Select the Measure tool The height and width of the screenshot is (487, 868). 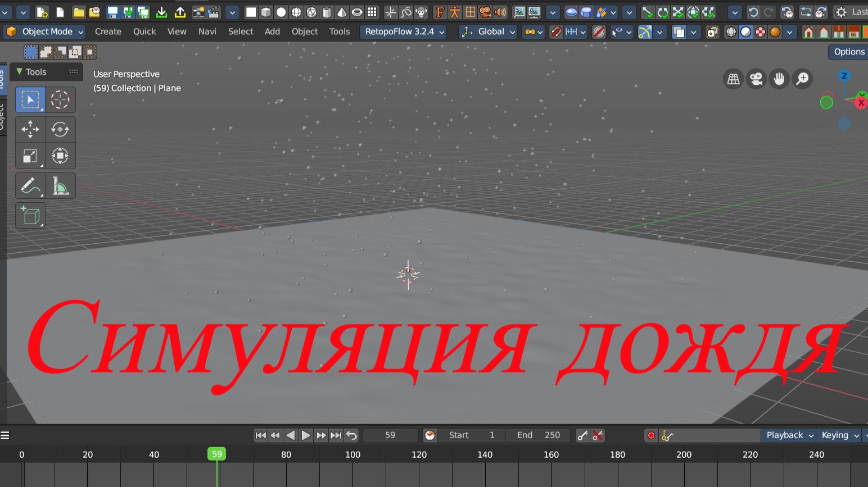click(x=60, y=186)
